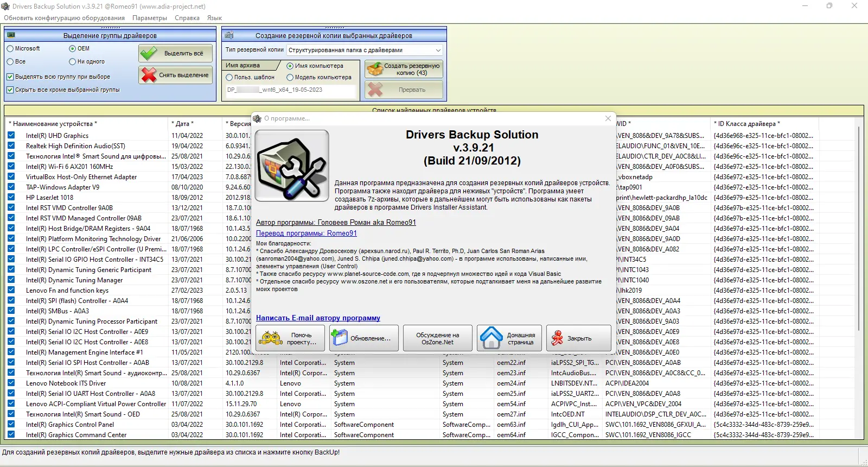Open the Автор программы link
This screenshot has height=467, width=868.
[336, 222]
